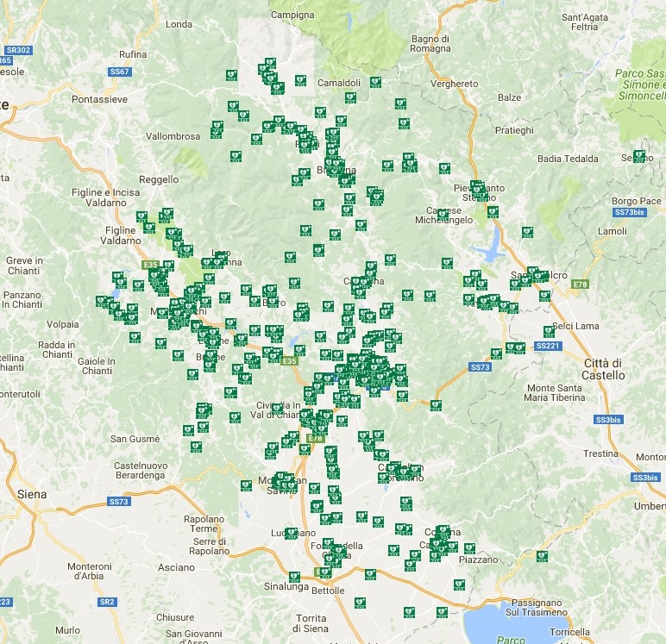Select the Sant'Agata Feltria label
666x644 pixels.
584,22
